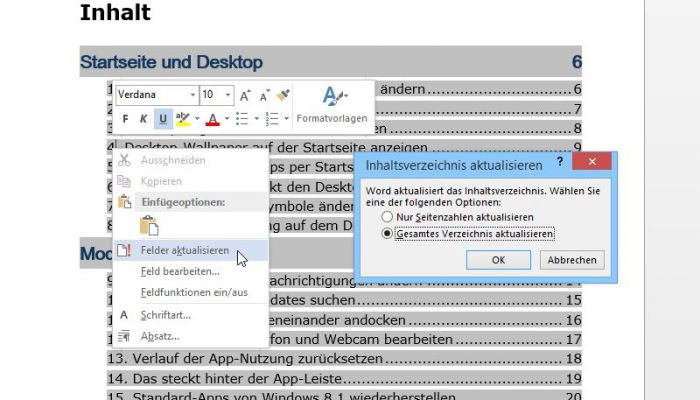Select Nur Seitenzahlen aktualisieren option

coord(458,217)
